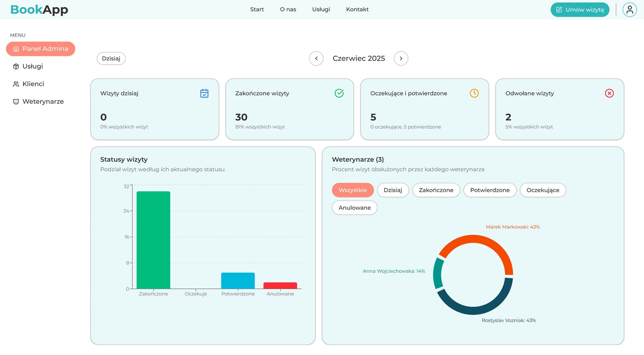Click the calendar icon on Wizyty dzisiaj card
Screen dimensions: 644x355
[204, 93]
